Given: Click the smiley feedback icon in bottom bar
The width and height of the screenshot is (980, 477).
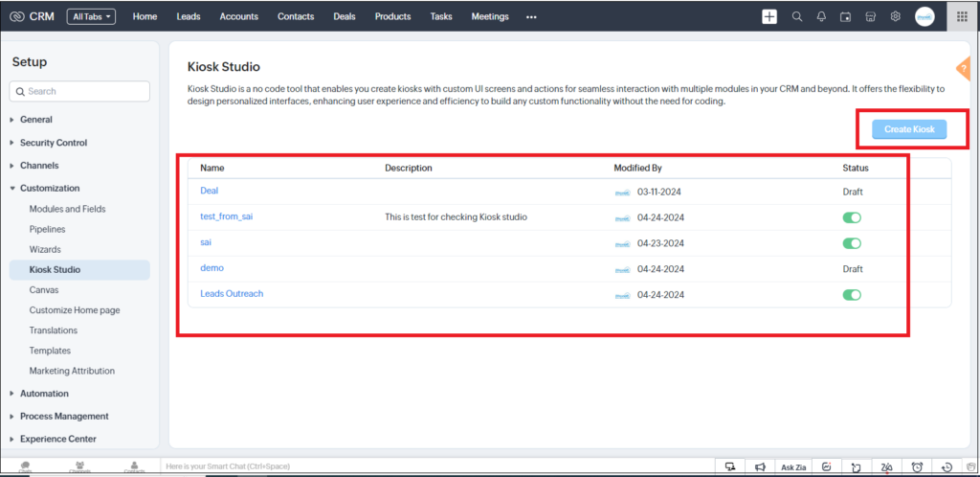Looking at the screenshot, I should point(827,466).
